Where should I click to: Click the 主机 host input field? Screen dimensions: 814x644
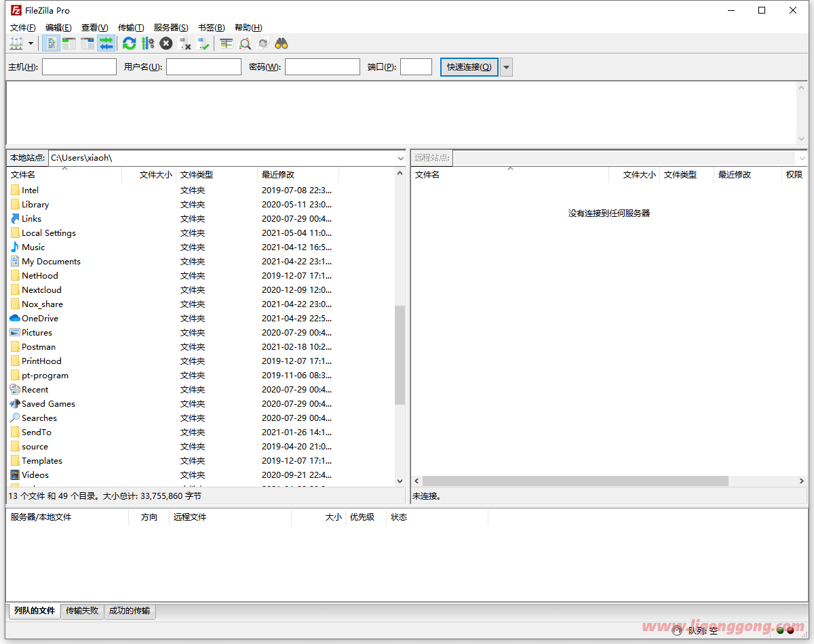point(79,66)
